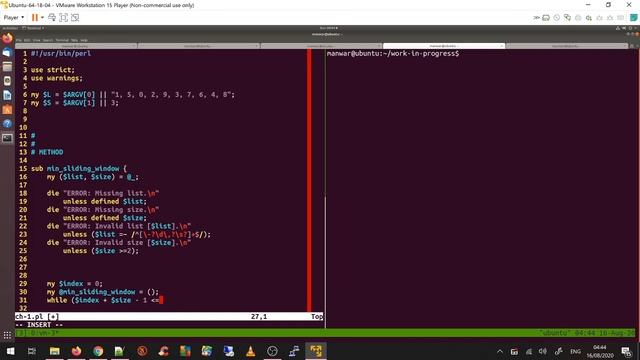Open VLC media player from the taskbar
The image size is (640, 360).
(x=251, y=351)
